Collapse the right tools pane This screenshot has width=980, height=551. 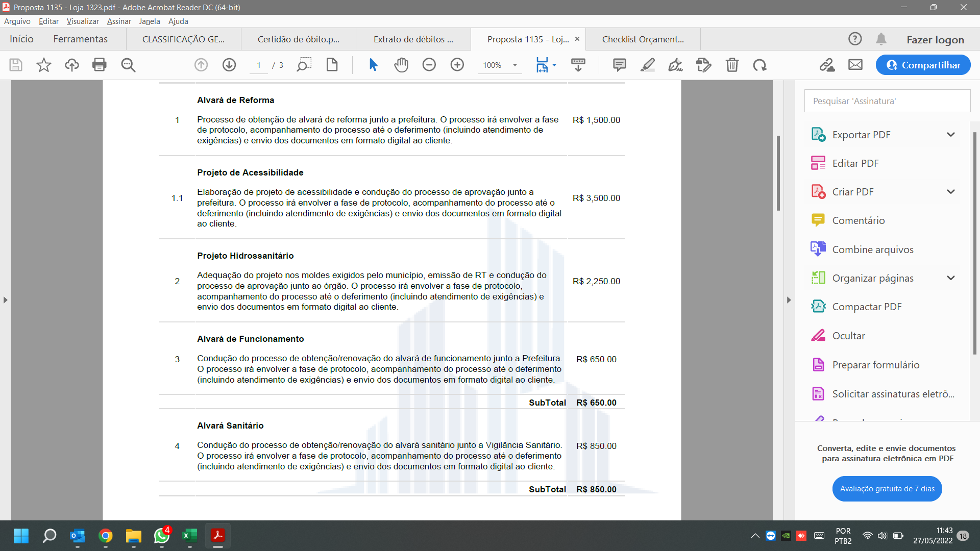point(789,300)
